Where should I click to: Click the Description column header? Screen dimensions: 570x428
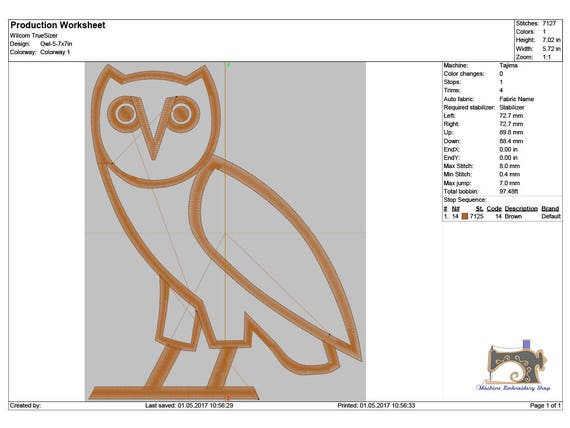(521, 208)
